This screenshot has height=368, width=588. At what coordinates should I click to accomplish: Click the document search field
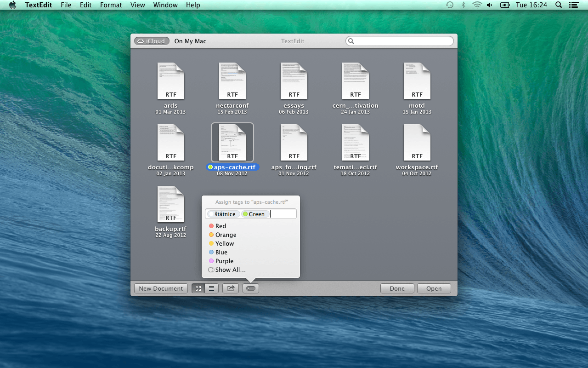(x=399, y=41)
